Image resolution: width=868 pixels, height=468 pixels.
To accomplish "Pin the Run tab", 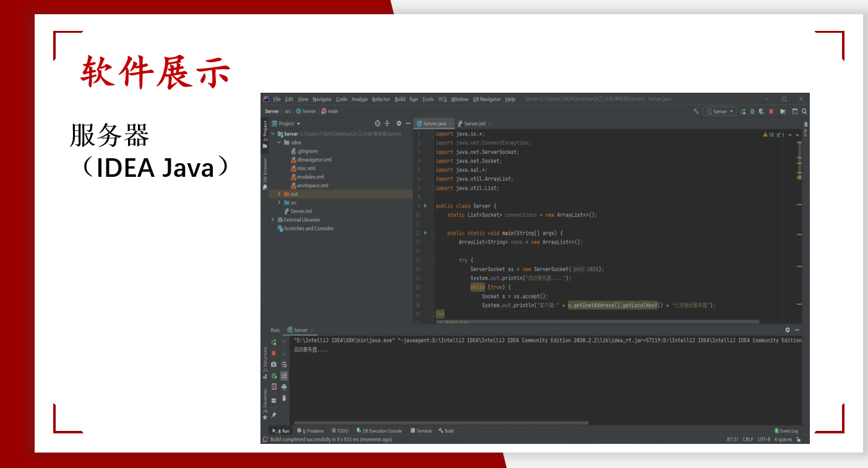I will click(x=273, y=415).
